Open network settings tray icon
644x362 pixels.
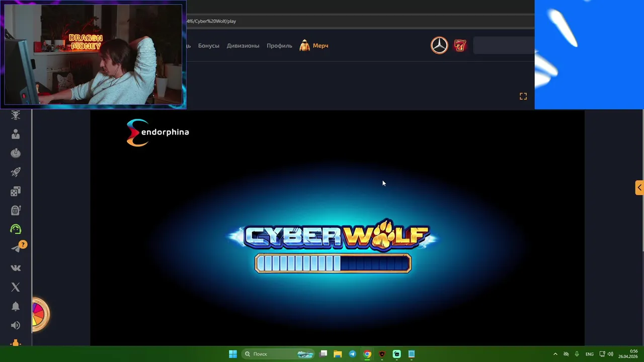point(602,354)
